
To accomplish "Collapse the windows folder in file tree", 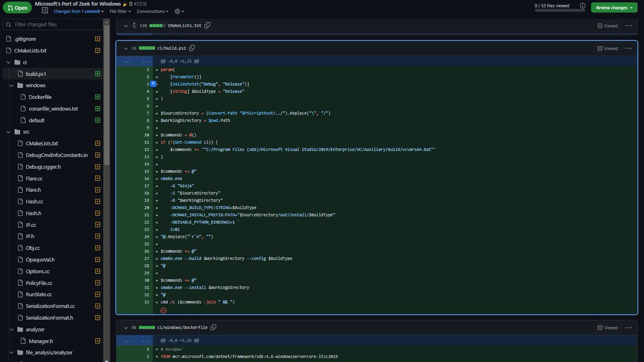I will [x=11, y=85].
